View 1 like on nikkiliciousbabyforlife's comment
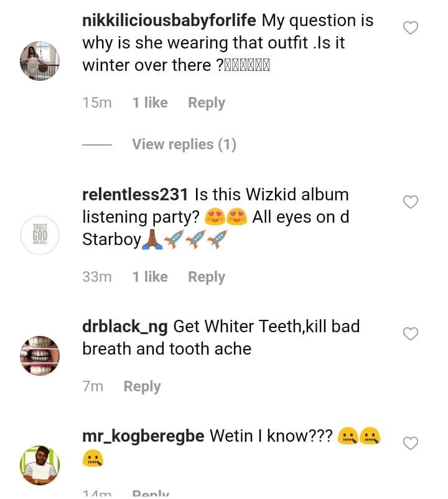 tap(150, 103)
